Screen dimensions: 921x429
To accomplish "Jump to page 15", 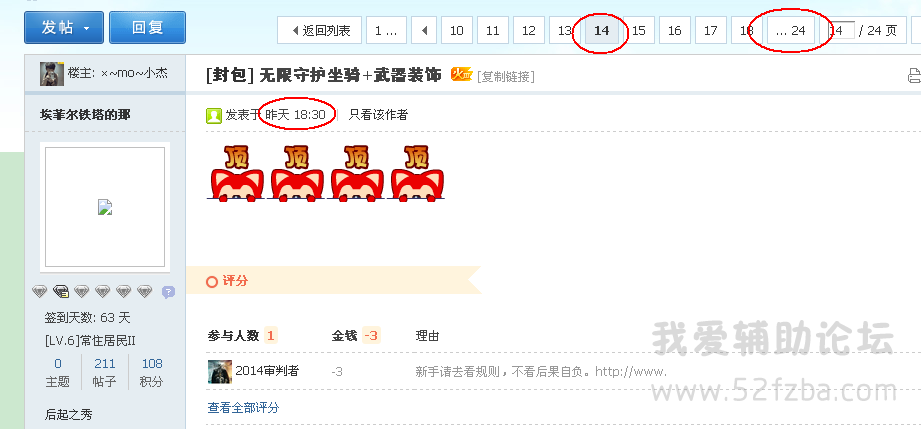I will (x=638, y=30).
